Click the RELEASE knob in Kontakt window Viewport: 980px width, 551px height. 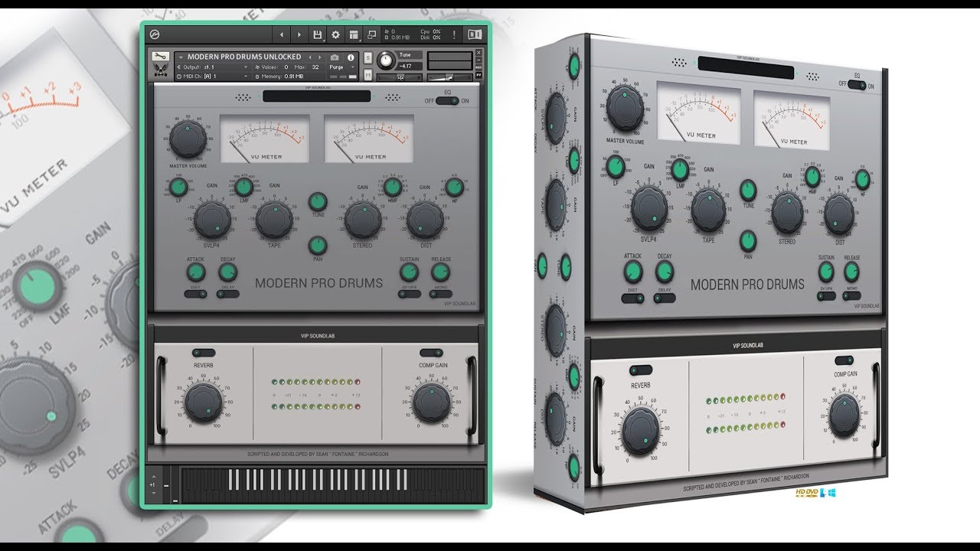[441, 272]
